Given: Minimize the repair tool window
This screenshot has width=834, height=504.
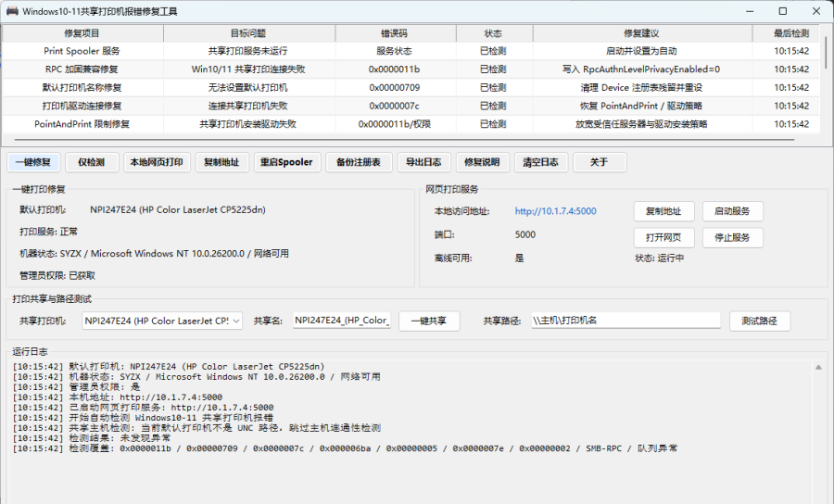Looking at the screenshot, I should (750, 11).
